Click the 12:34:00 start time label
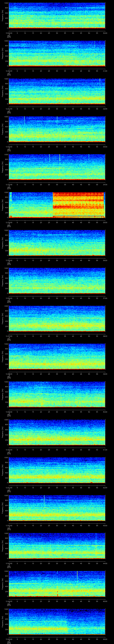This screenshot has width=114, height=644. (x=9, y=223)
